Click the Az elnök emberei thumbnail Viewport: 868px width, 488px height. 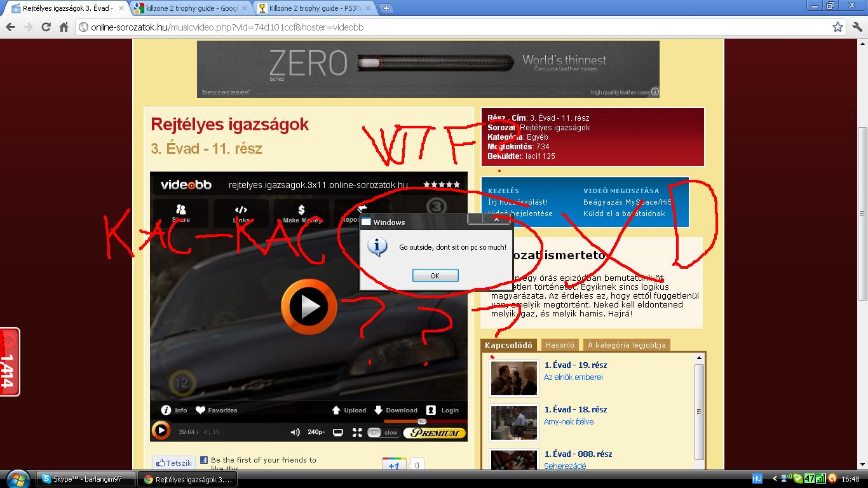click(x=513, y=377)
